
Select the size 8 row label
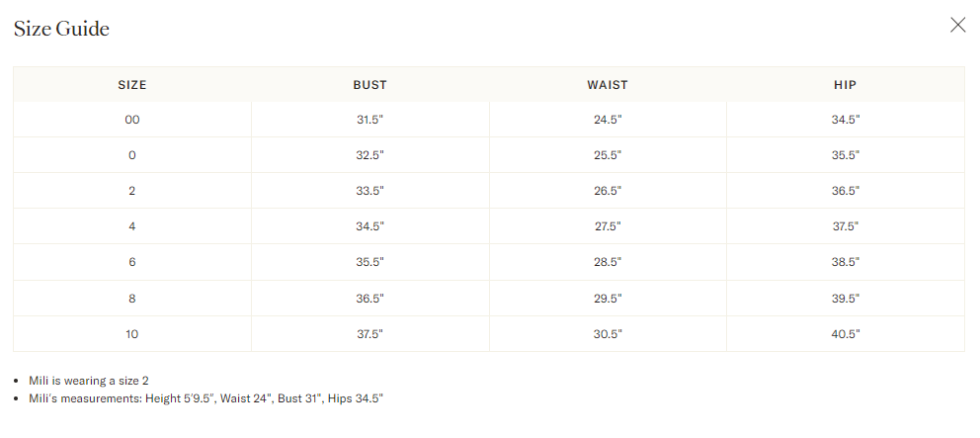coord(131,299)
